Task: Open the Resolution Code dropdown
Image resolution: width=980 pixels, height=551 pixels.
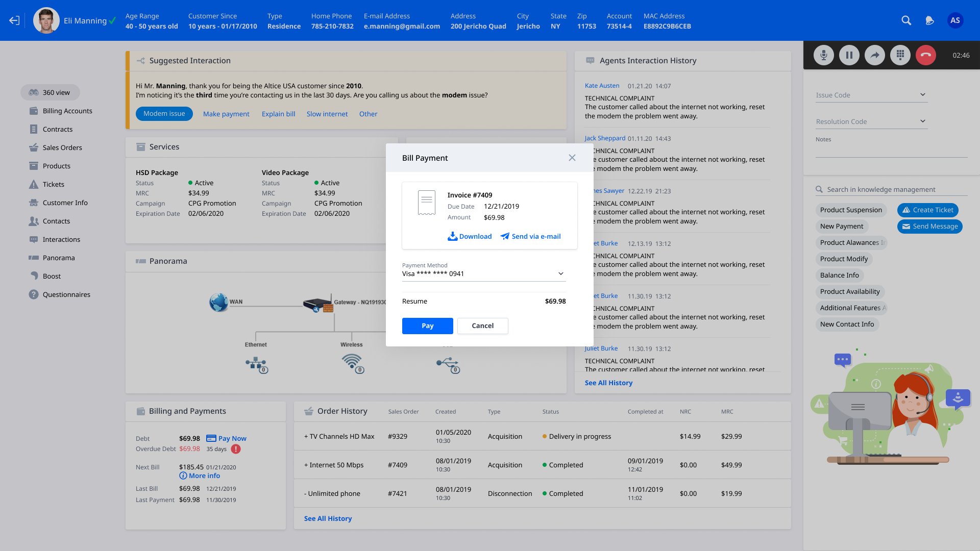Action: (871, 121)
